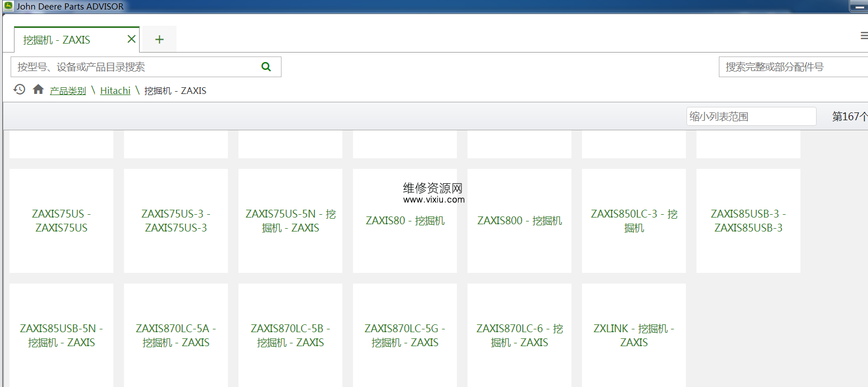Open the 产品类别 breadcrumb link

coord(68,91)
